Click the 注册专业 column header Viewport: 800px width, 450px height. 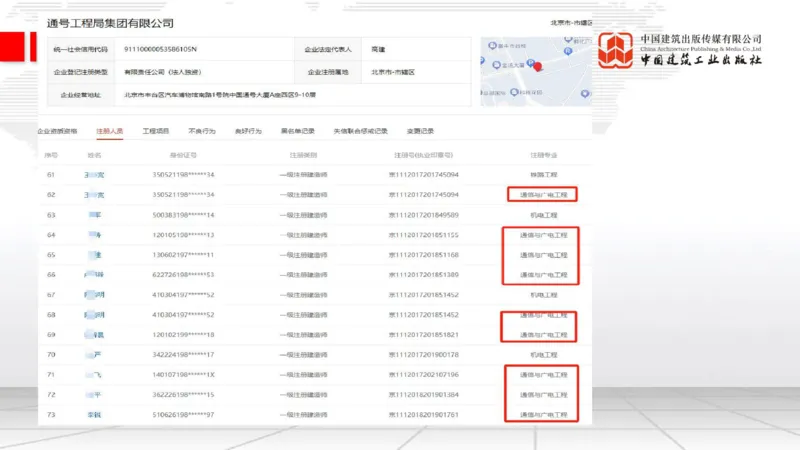(543, 155)
